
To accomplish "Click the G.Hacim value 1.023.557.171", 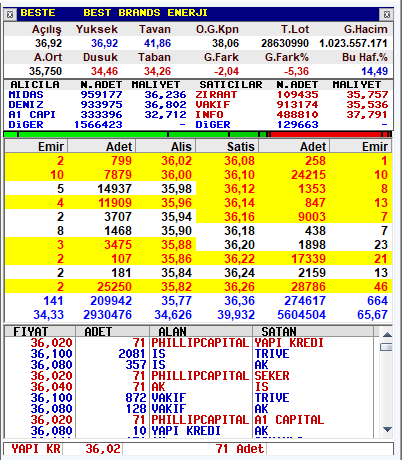I will tap(353, 43).
